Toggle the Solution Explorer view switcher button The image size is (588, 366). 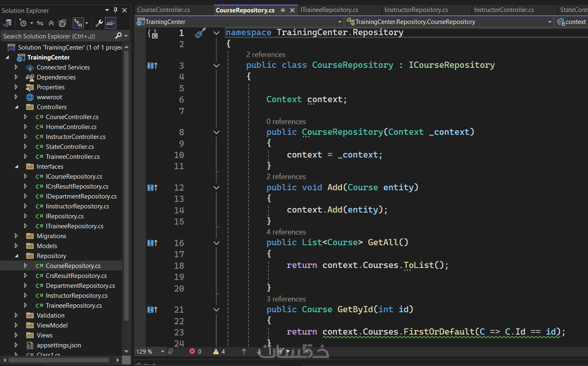[7, 23]
